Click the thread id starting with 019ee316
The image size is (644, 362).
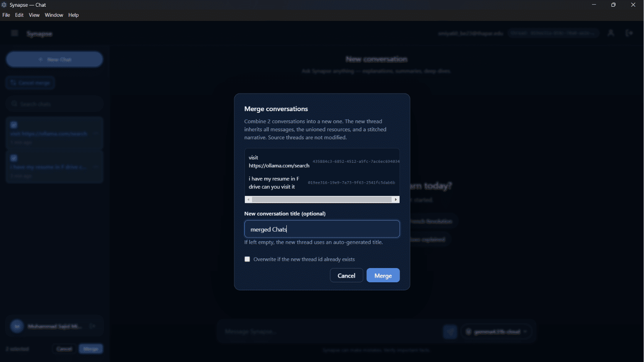351,183
